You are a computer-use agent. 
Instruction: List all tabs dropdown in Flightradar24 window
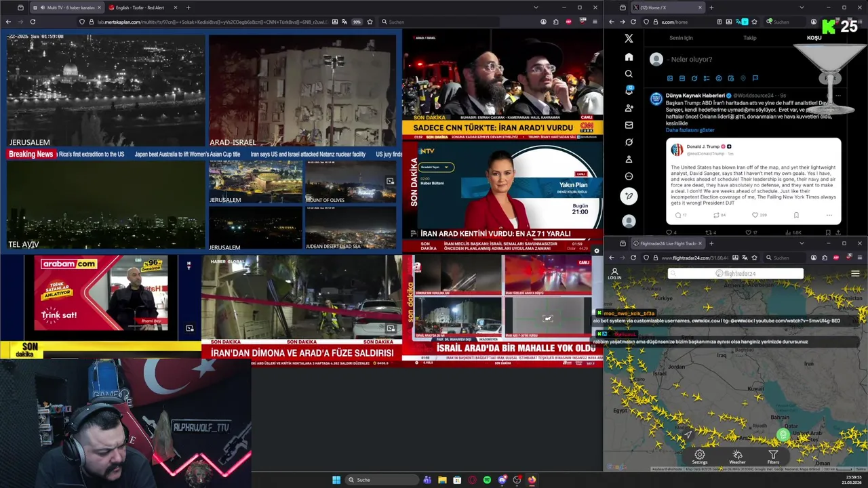pyautogui.click(x=802, y=243)
